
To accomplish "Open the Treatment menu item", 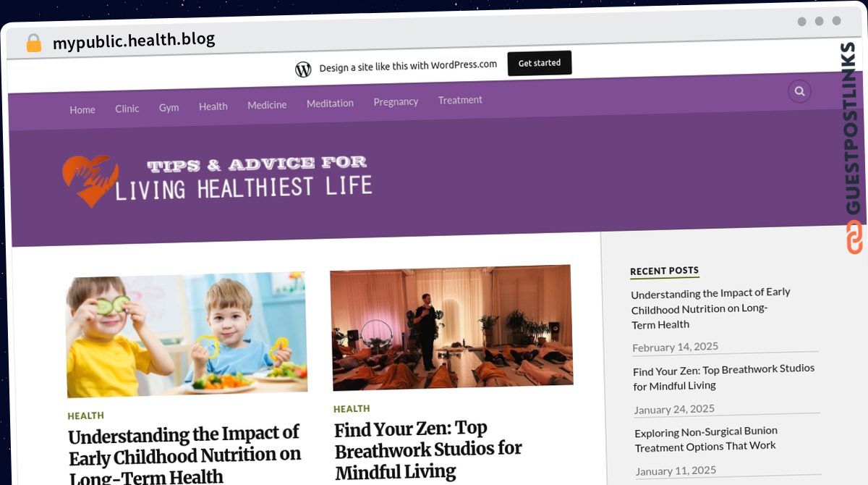I will (460, 100).
